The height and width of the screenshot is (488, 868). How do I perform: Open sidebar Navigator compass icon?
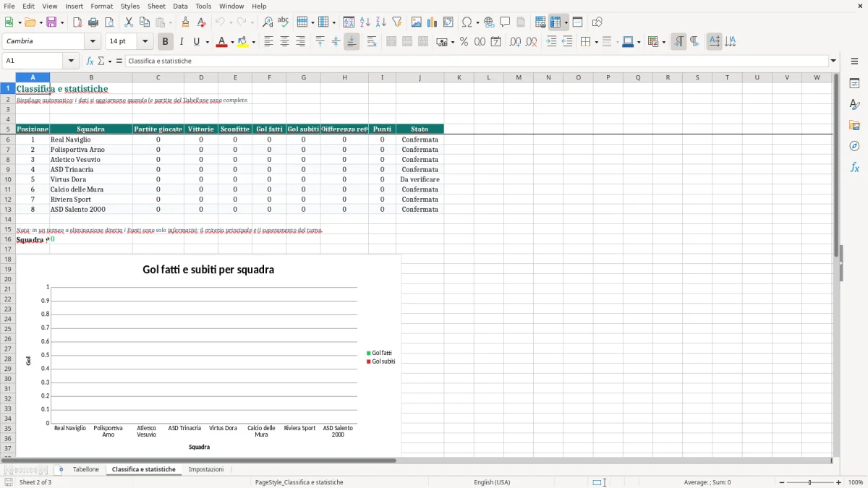tap(854, 146)
